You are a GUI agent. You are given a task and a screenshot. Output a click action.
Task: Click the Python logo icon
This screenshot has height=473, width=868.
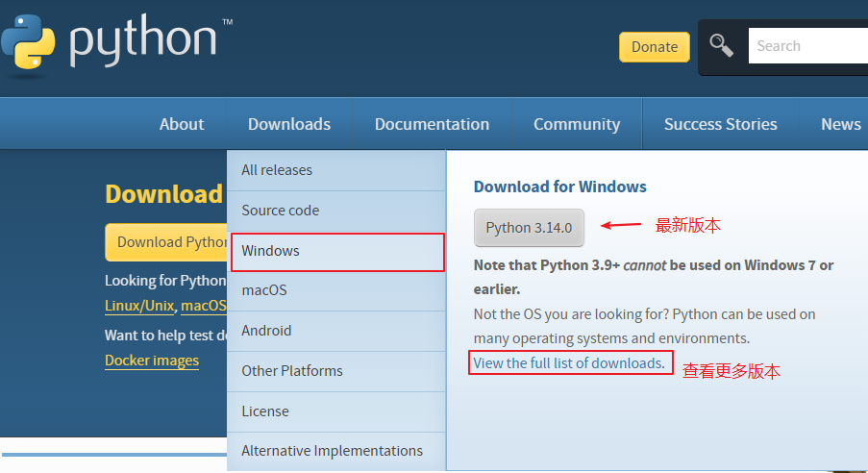28,42
